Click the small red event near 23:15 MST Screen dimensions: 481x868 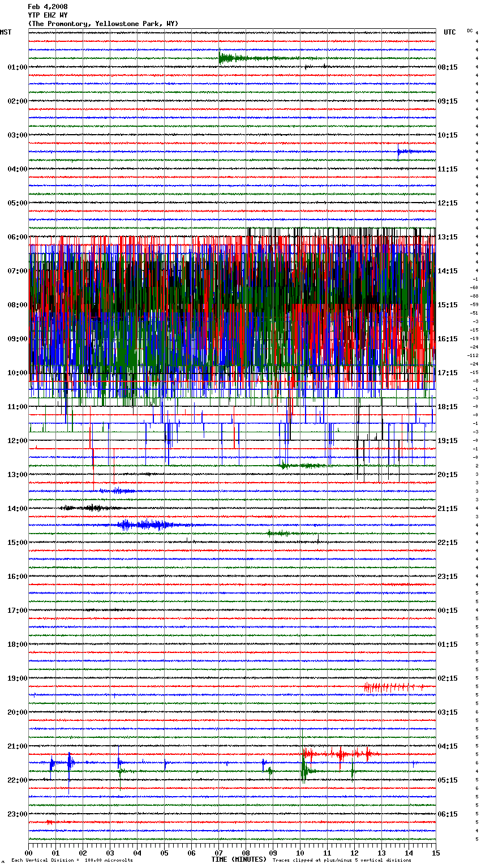click(51, 822)
